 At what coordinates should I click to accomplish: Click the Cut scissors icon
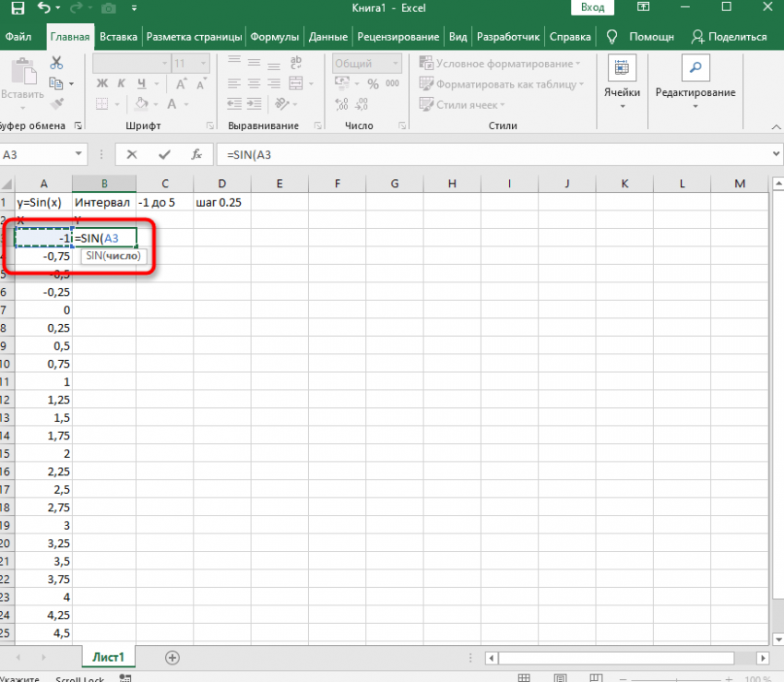pos(57,64)
